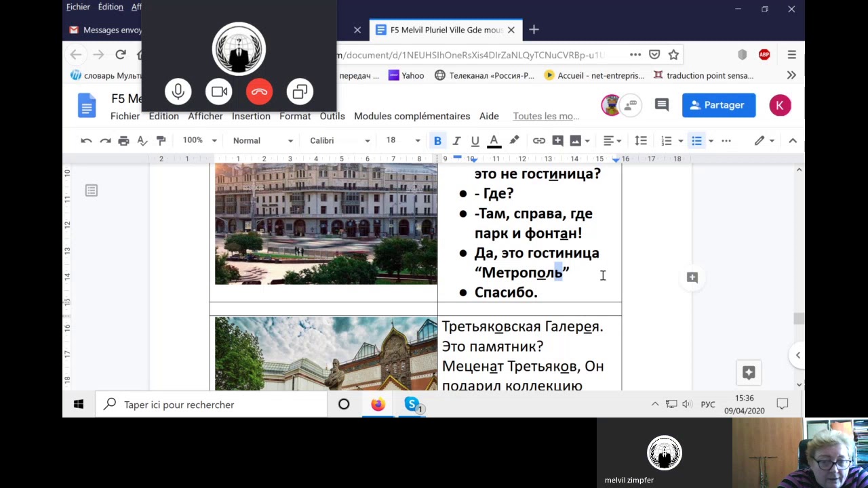Open the Windows notification center icon
Screen dimensions: 868x488
point(783,405)
